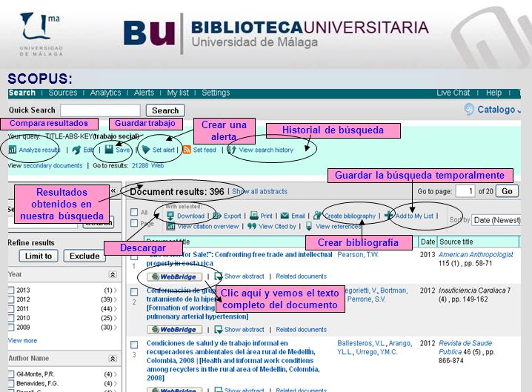This screenshot has width=532, height=392.
Task: Click the 21288 Web results link
Action: tap(147, 166)
